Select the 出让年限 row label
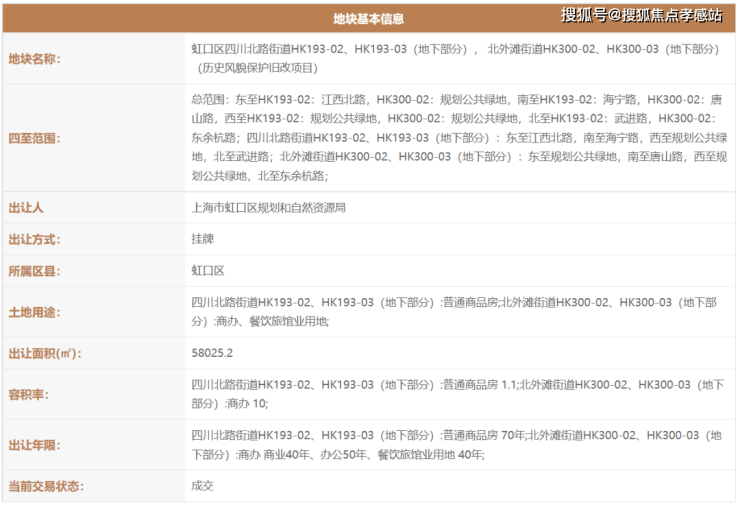740x505 pixels. tap(35, 445)
